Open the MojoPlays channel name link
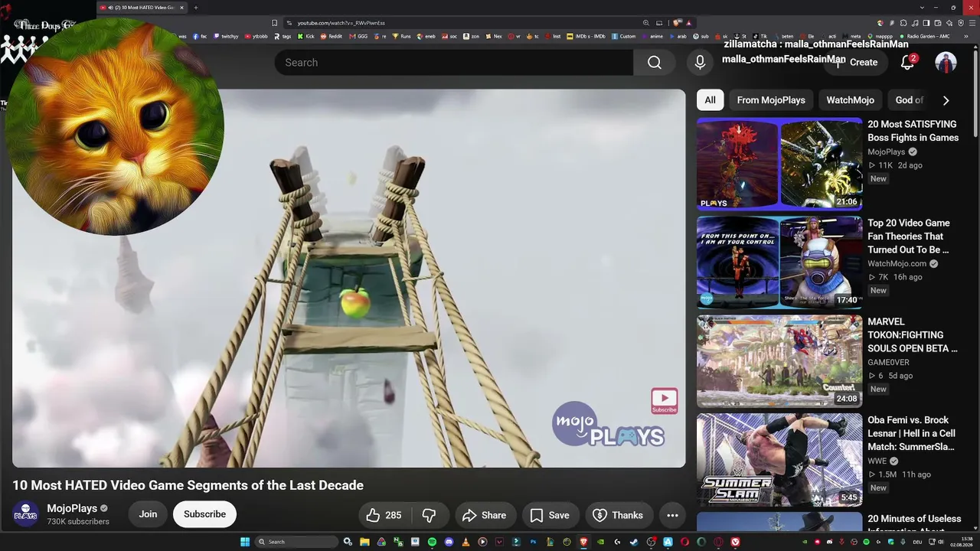The image size is (980, 551). 72,508
